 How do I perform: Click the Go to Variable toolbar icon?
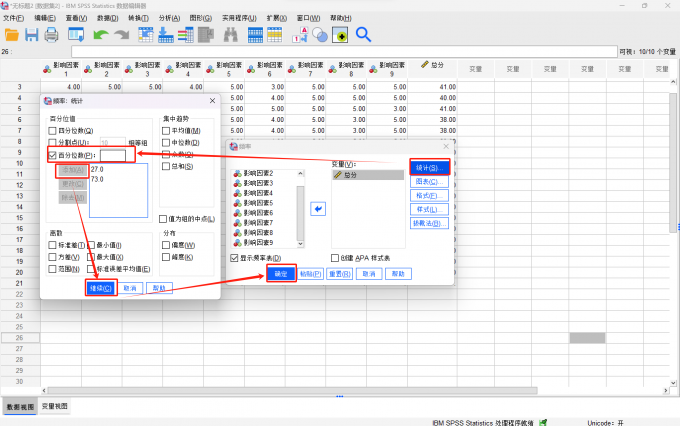click(166, 35)
